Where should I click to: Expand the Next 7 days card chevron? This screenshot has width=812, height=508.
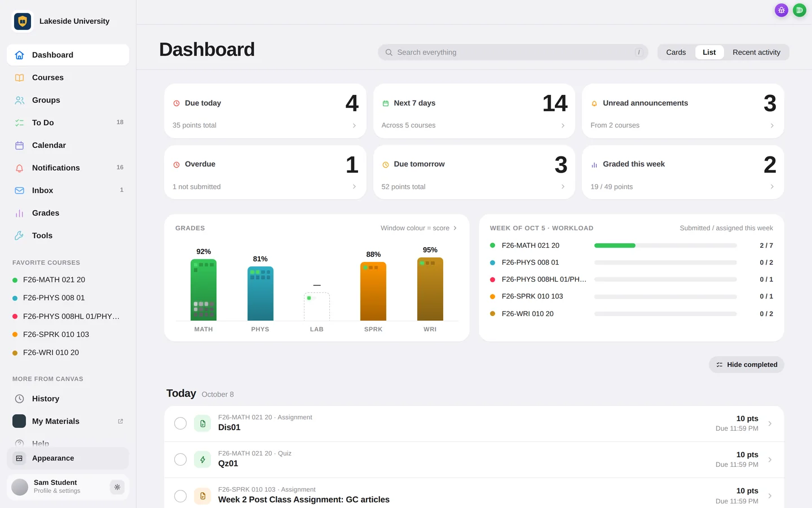coord(563,125)
